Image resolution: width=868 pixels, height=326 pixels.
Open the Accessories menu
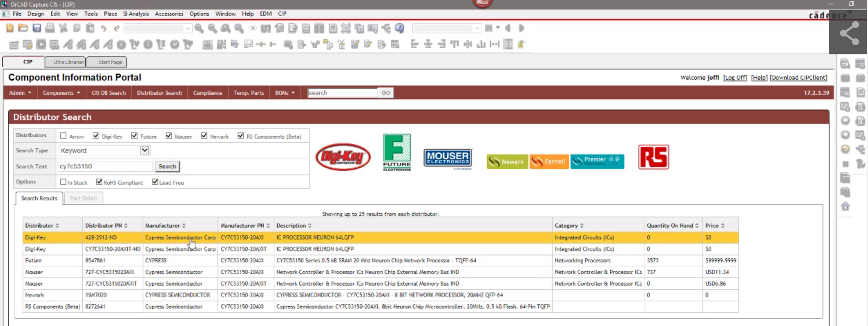(x=169, y=14)
